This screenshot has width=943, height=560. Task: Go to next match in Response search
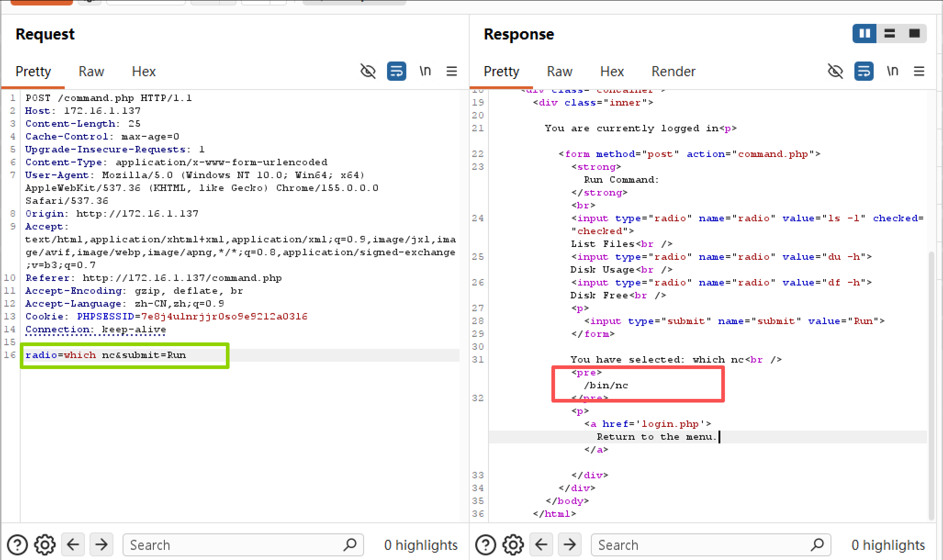click(570, 545)
